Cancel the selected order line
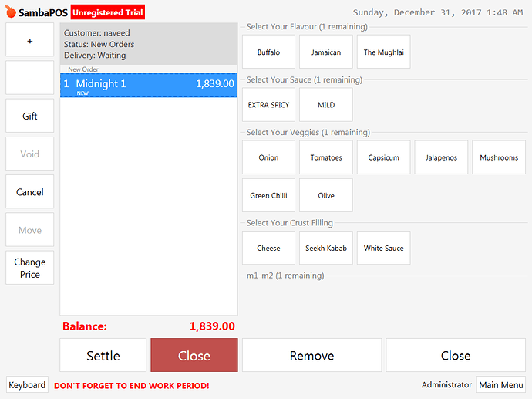 coord(30,192)
